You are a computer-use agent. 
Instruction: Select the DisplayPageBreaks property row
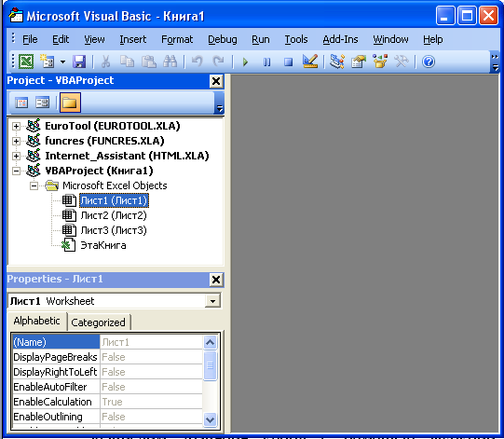coord(107,357)
